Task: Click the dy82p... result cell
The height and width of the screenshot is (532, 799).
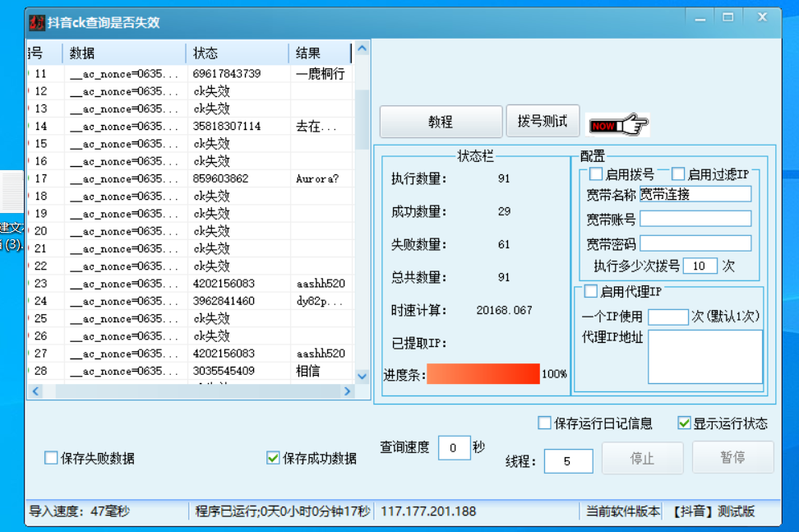Action: pos(320,301)
